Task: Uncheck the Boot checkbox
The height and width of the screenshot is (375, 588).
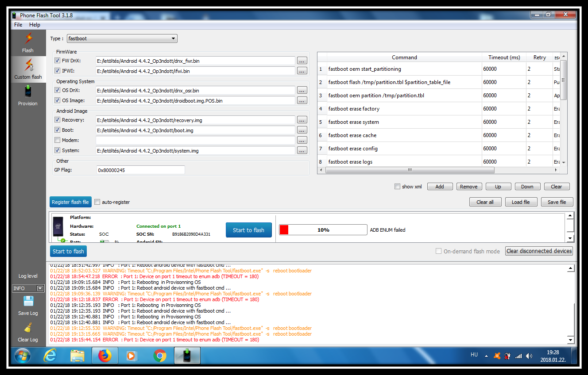Action: click(57, 130)
